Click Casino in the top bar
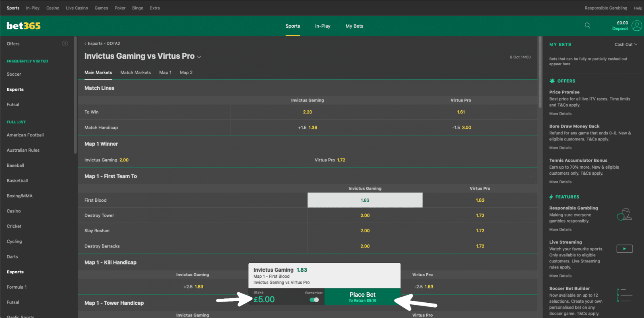644x318 pixels. point(53,8)
